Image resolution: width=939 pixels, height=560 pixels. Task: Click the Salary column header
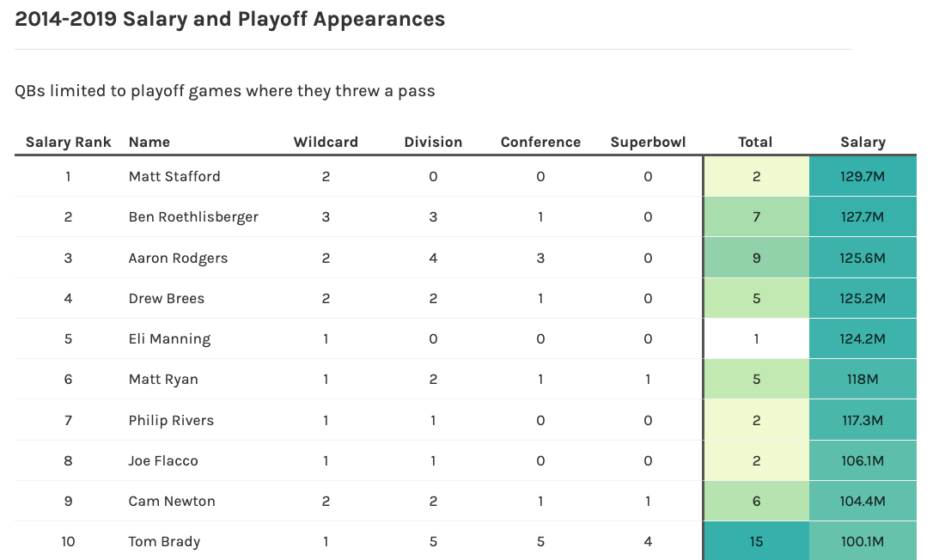pos(863,143)
